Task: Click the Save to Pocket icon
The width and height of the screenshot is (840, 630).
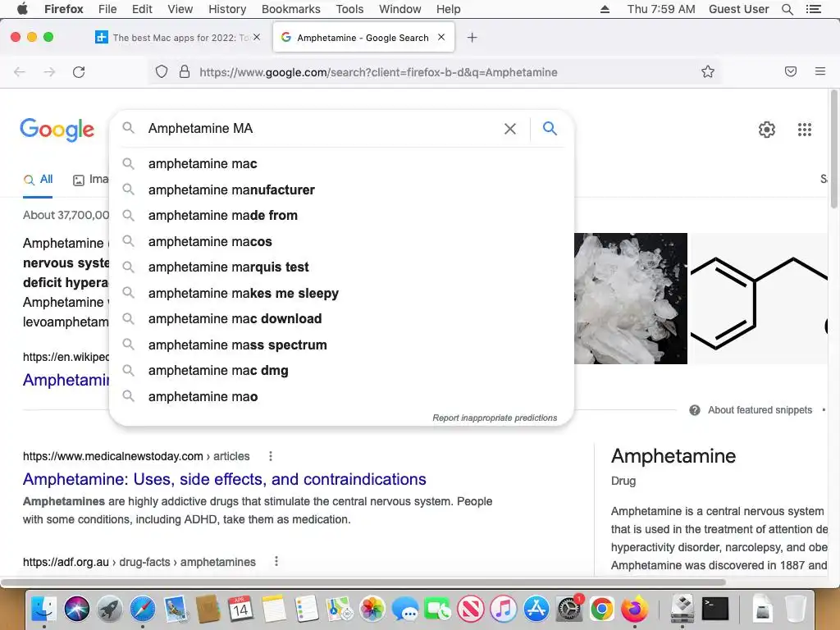Action: pyautogui.click(x=790, y=71)
